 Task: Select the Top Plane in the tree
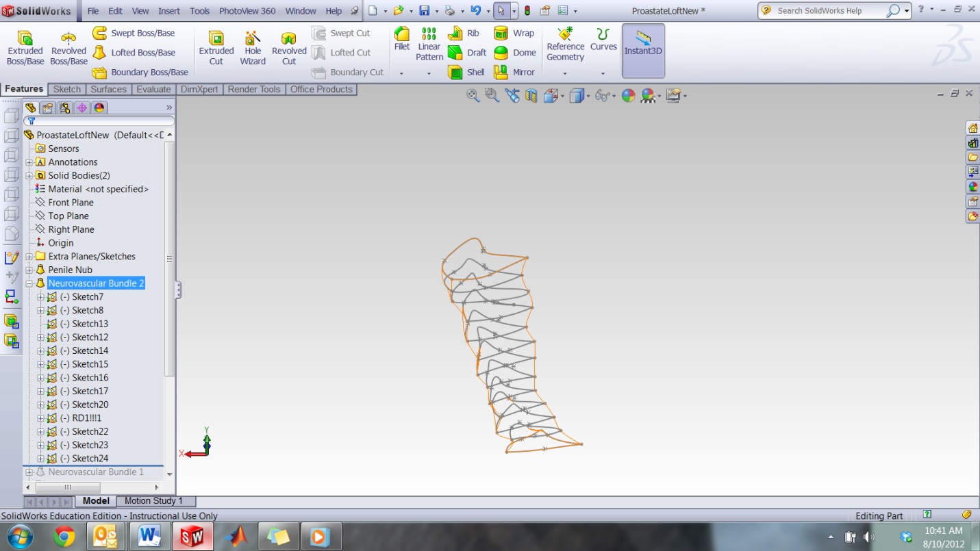point(68,216)
